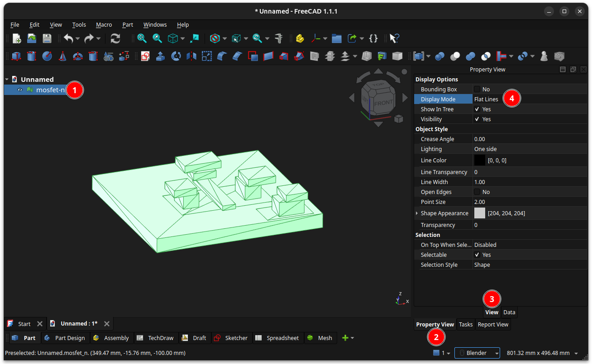Create a group with the folder icon
Screen dimensions: 592x364
[336, 38]
